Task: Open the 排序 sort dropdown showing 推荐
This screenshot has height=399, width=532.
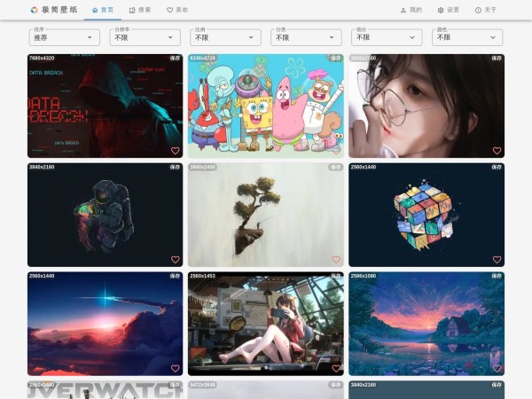Action: click(65, 37)
